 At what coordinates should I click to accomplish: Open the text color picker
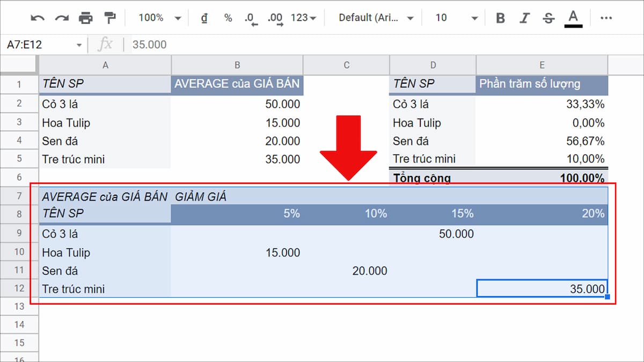pos(573,18)
